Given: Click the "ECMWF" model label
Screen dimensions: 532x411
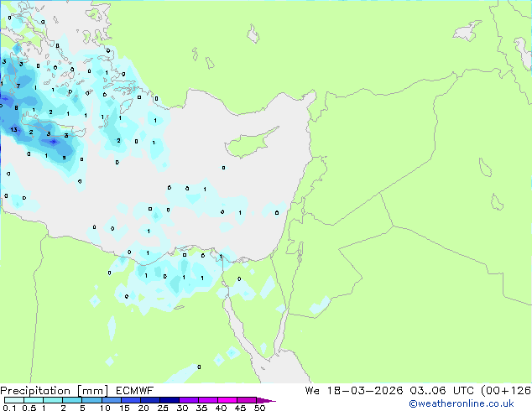Looking at the screenshot, I should click(135, 391).
